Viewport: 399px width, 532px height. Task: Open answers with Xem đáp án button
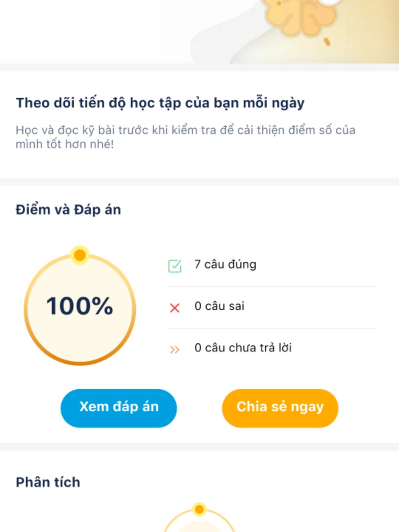119,408
